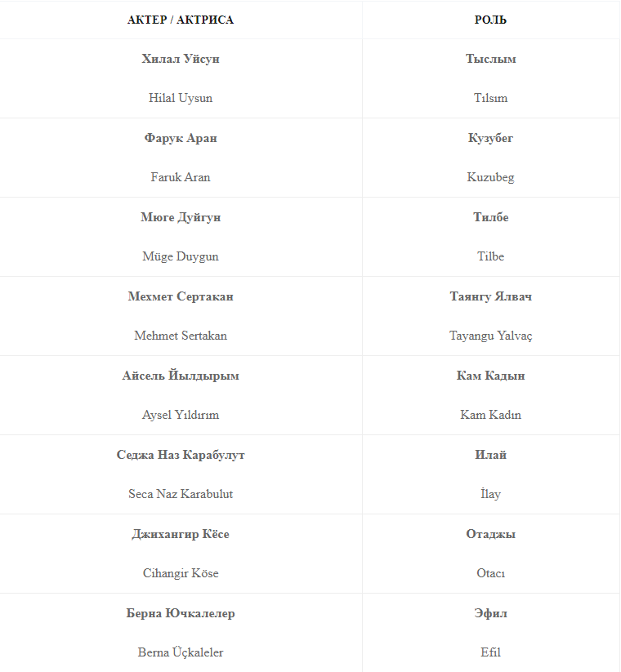
Task: Select the role name "Эфил"
Action: [x=490, y=613]
